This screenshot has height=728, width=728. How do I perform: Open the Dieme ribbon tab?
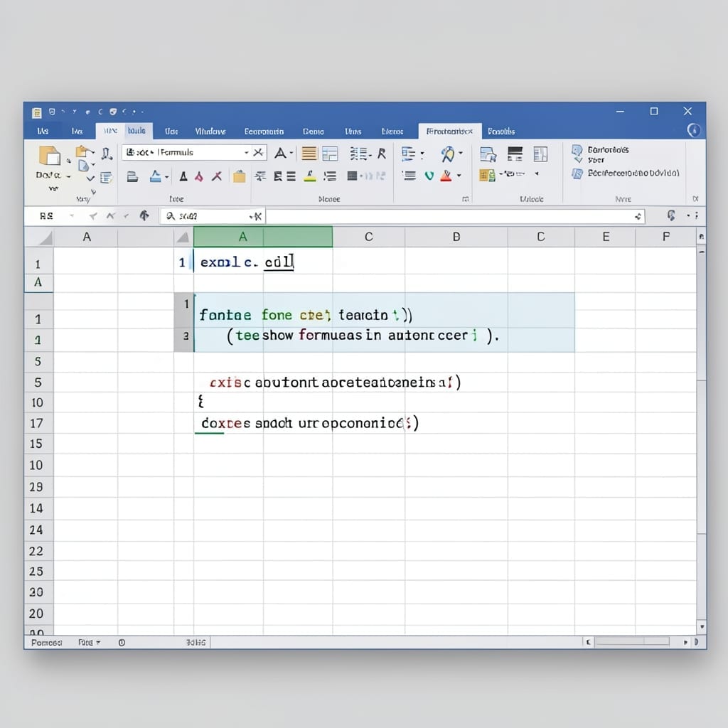(392, 132)
